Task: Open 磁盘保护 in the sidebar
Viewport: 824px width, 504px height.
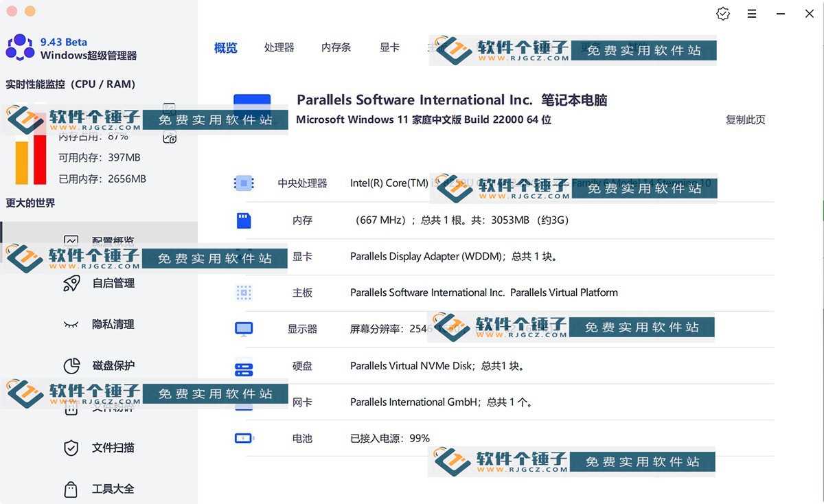Action: coord(113,365)
